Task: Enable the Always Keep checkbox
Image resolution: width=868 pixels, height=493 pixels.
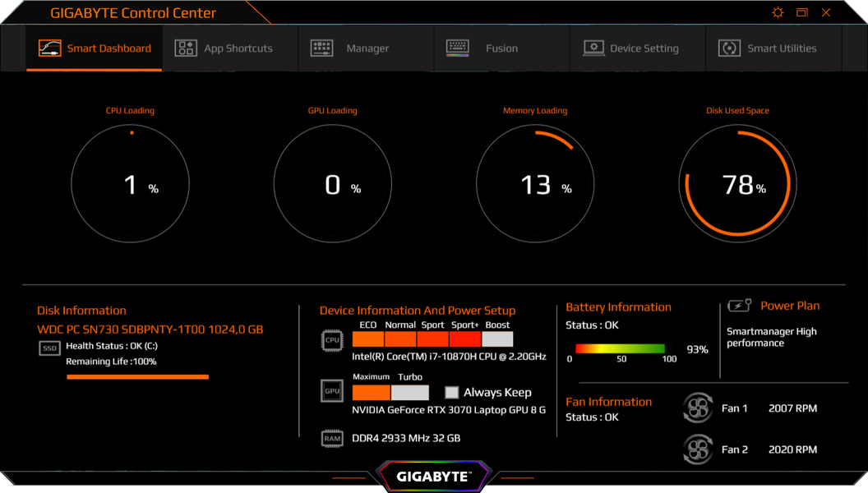Action: point(452,392)
